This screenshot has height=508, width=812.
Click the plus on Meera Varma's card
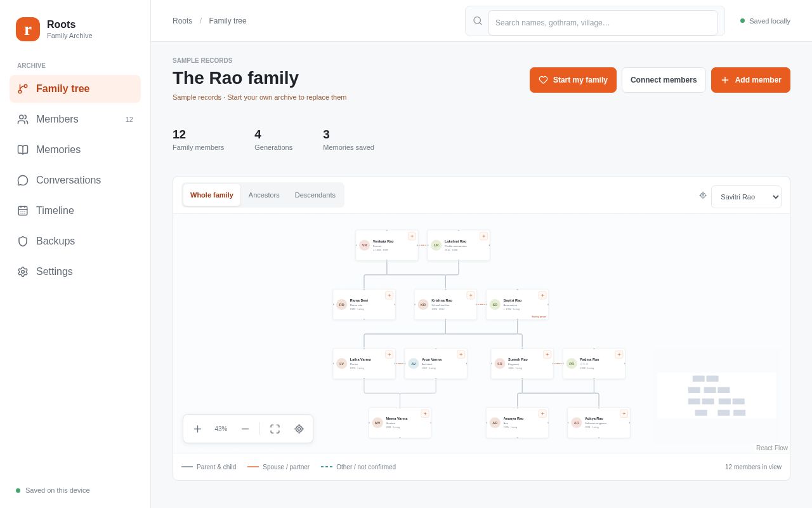click(425, 413)
